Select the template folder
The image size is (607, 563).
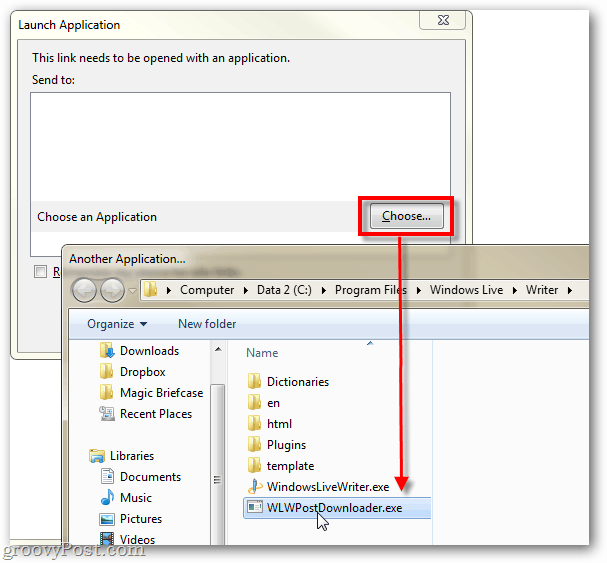point(290,466)
